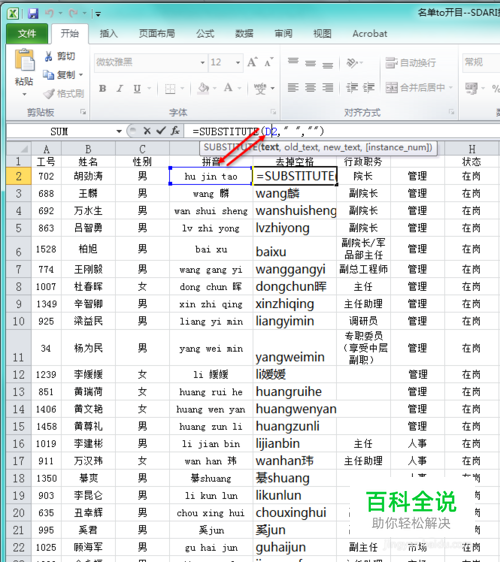This screenshot has width=500, height=562.
Task: Click the 自动换行 wrap text button
Action: coord(411,63)
